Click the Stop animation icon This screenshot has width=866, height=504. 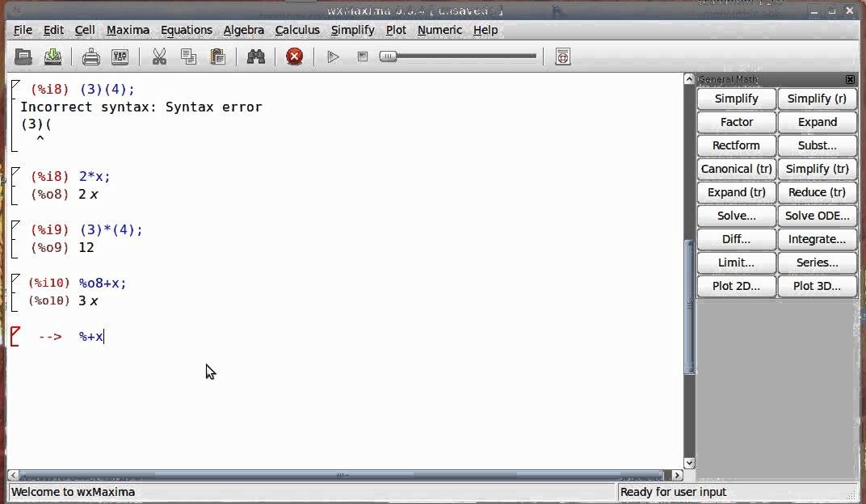(x=362, y=57)
